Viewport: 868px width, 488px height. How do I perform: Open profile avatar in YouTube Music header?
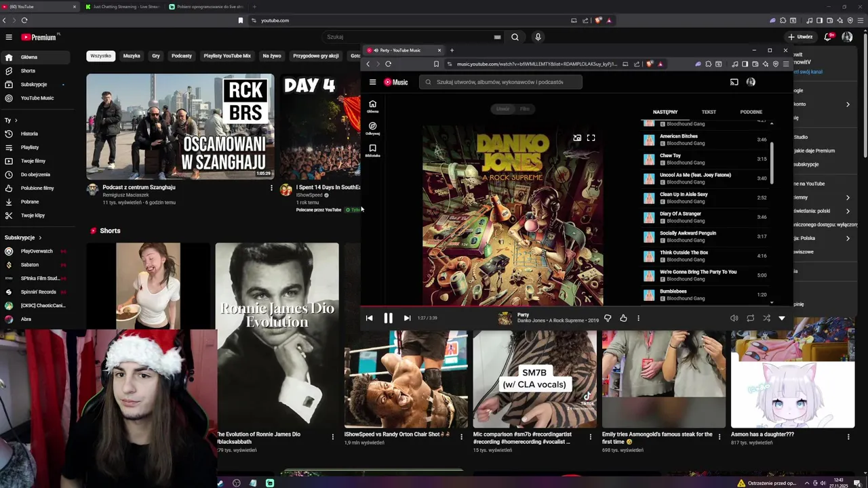coord(751,82)
